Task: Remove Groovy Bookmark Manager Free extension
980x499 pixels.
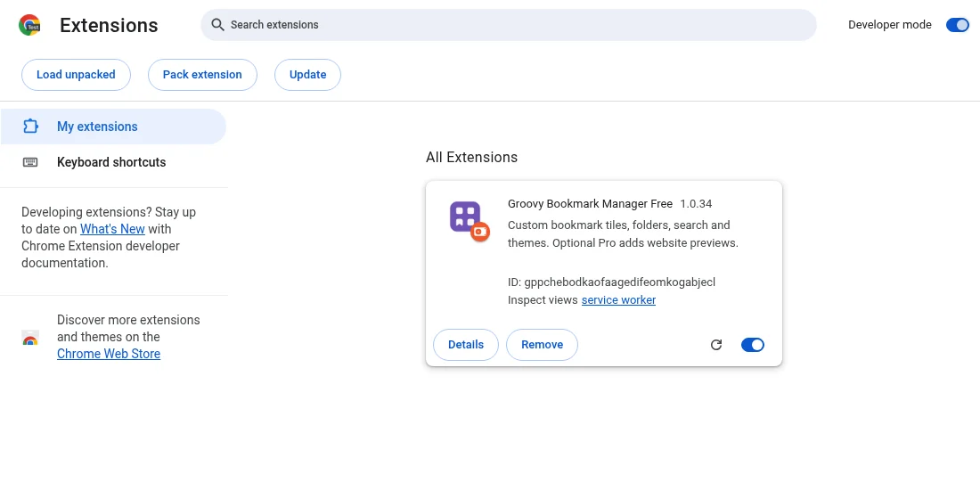Action: (542, 345)
